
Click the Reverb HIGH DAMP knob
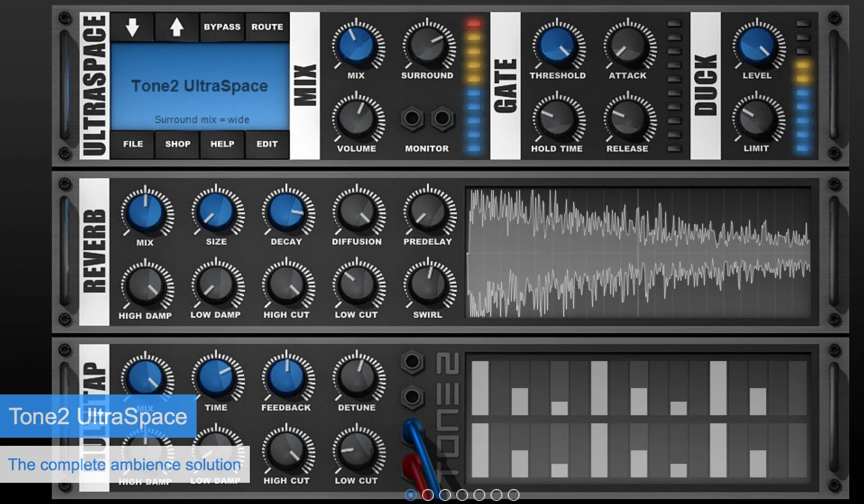coord(146,285)
